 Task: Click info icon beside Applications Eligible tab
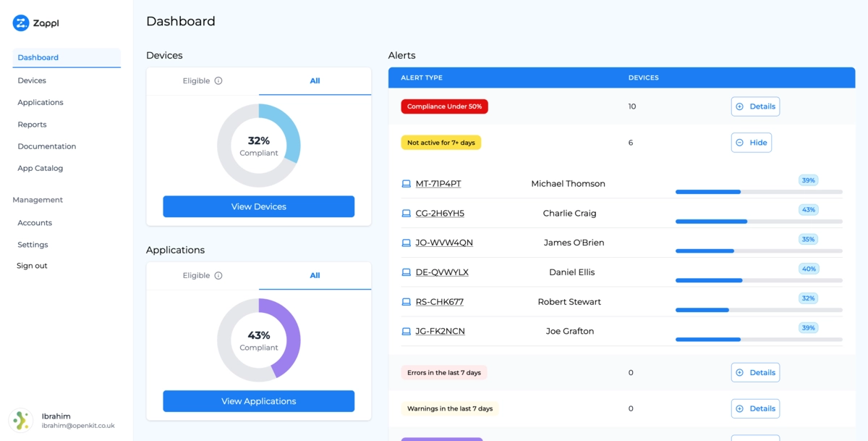click(218, 276)
